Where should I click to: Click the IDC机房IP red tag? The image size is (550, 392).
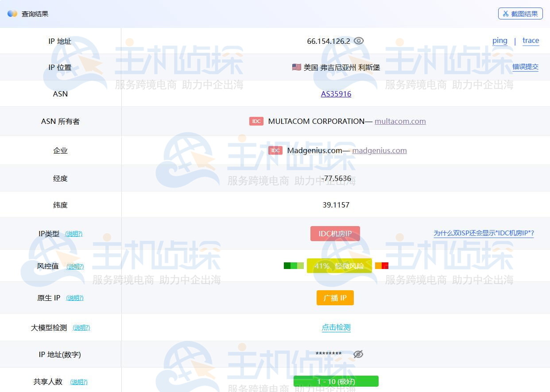tap(335, 234)
